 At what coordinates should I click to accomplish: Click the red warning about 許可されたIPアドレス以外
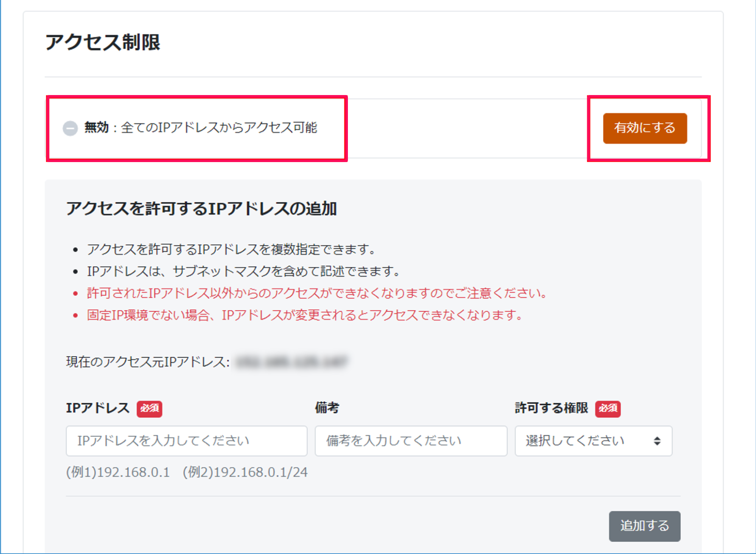[x=316, y=293]
